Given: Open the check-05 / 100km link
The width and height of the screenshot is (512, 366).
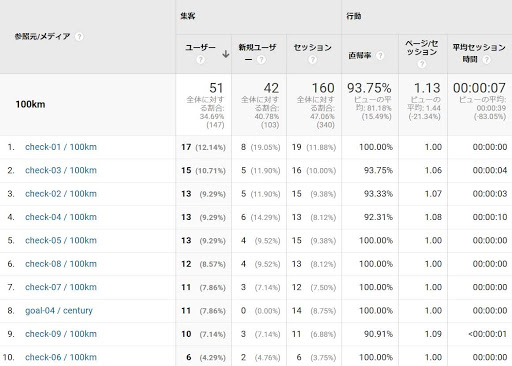Looking at the screenshot, I should tap(61, 240).
